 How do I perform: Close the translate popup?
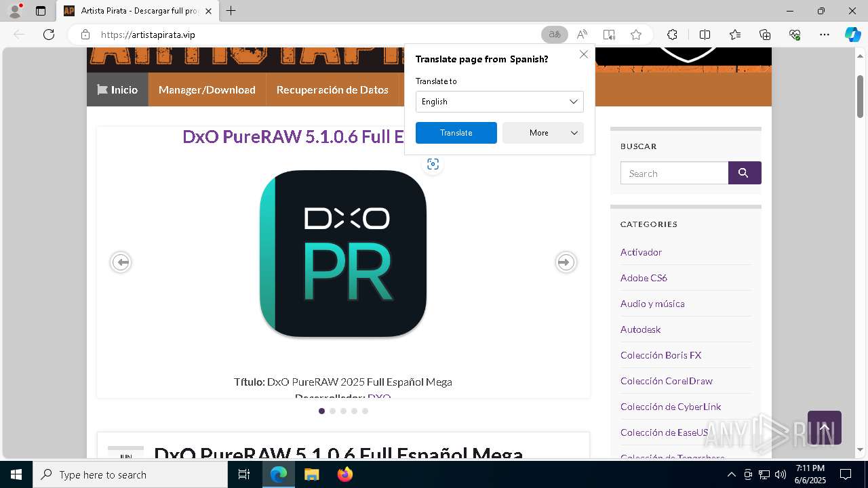(584, 54)
